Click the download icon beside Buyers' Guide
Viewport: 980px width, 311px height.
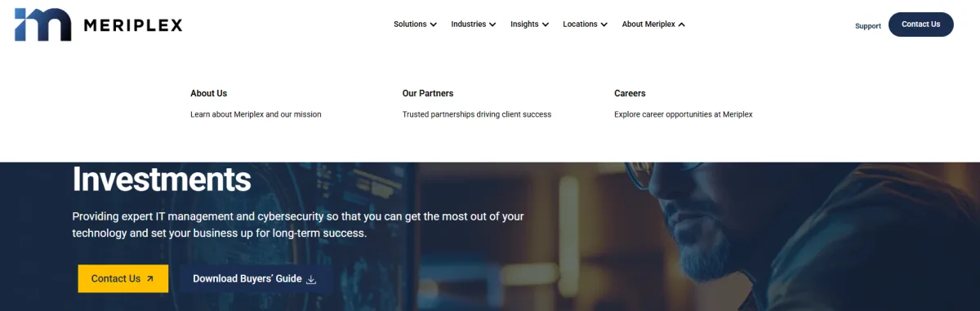point(311,279)
